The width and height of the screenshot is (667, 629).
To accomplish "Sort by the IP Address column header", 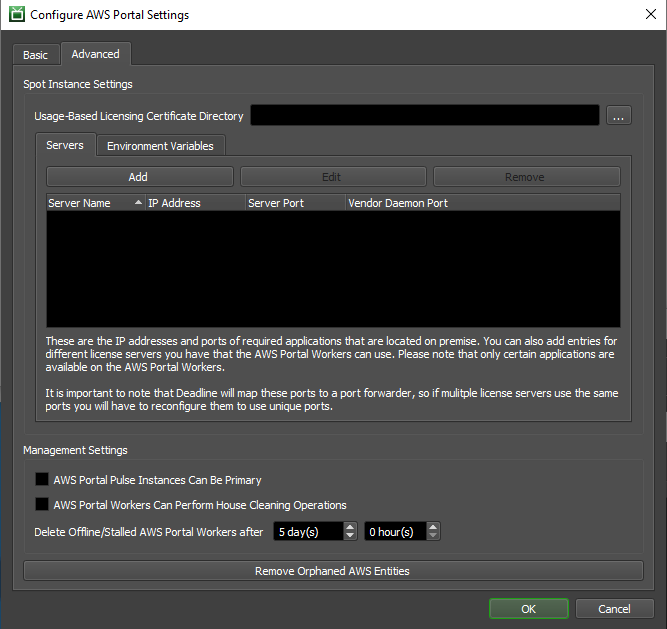I will [x=195, y=203].
